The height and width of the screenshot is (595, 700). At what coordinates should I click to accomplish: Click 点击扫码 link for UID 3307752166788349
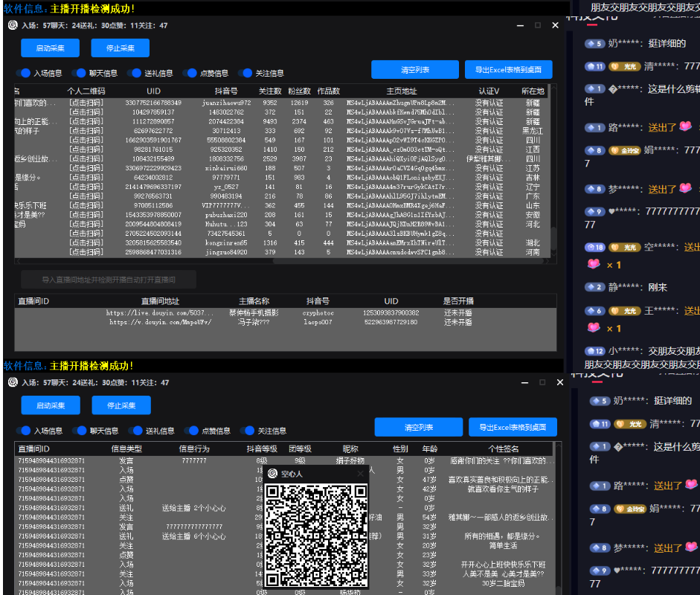(x=86, y=103)
